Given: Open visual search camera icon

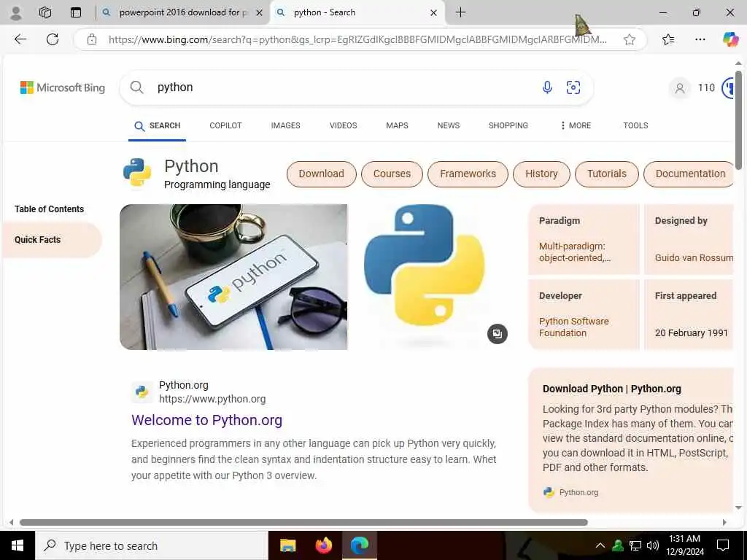Looking at the screenshot, I should [573, 87].
